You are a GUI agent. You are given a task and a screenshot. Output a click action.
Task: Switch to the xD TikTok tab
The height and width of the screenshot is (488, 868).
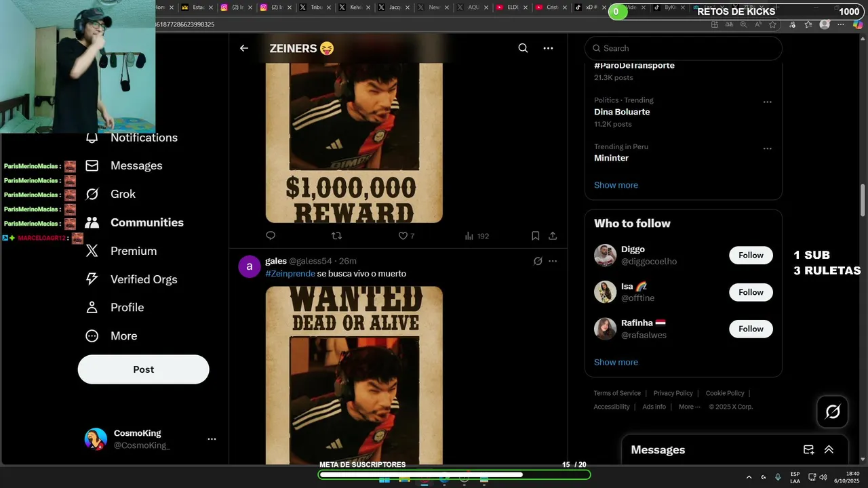point(587,7)
